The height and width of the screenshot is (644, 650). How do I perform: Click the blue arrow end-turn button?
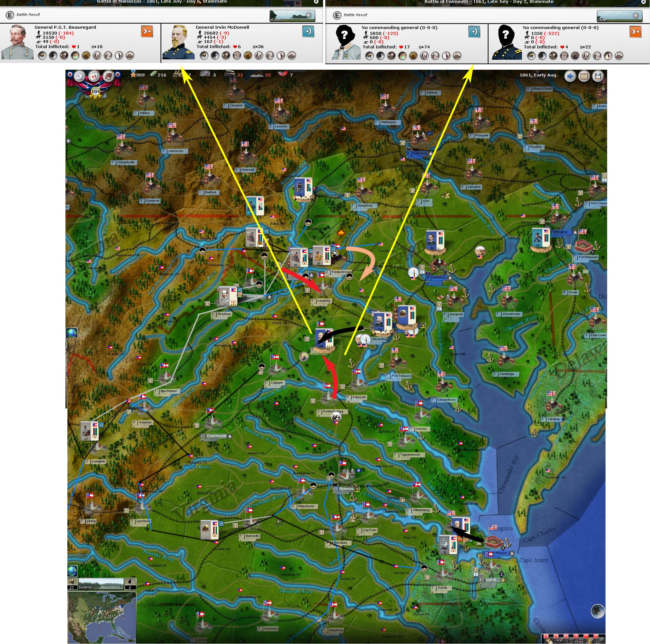(x=570, y=76)
